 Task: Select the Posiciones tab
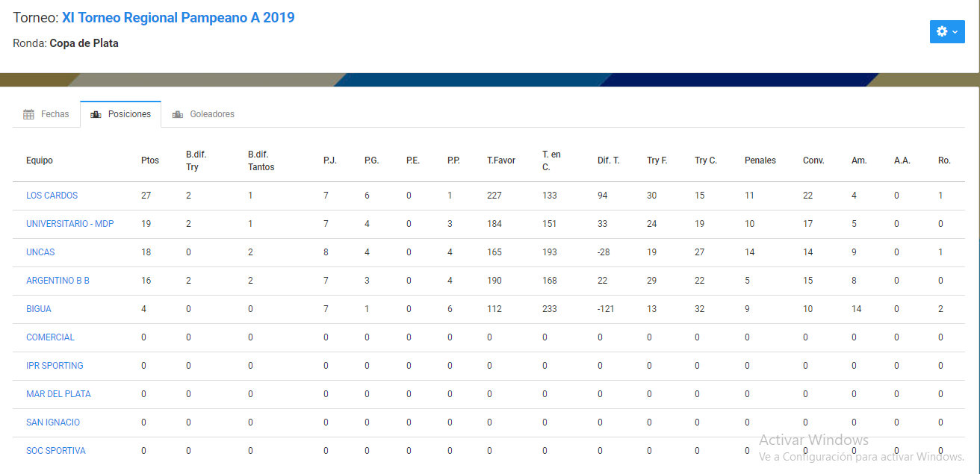[129, 114]
